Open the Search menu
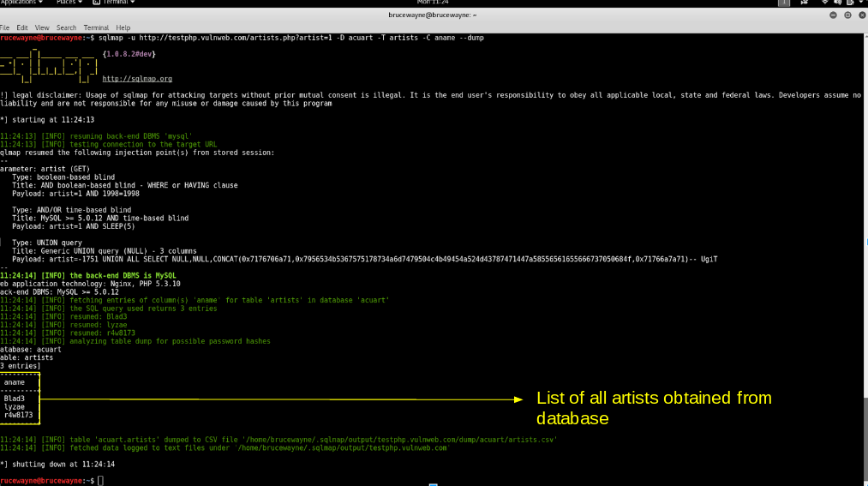Viewport: 868px width, 486px height. (67, 27)
